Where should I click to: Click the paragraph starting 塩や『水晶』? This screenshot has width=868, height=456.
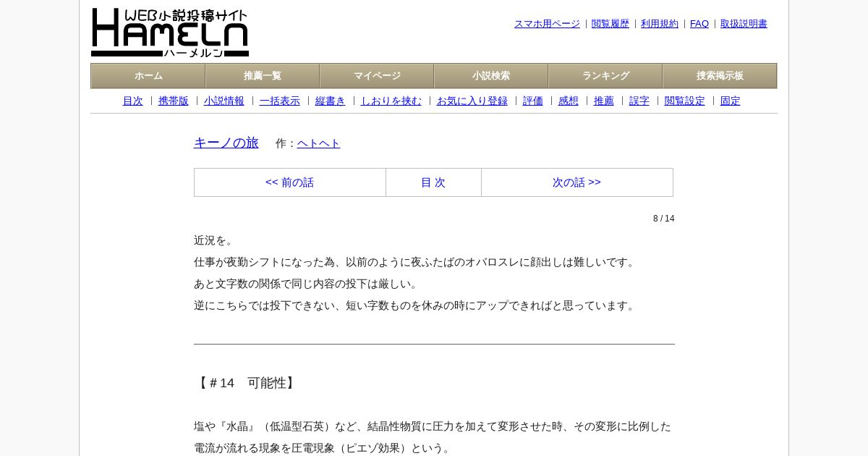pyautogui.click(x=433, y=437)
